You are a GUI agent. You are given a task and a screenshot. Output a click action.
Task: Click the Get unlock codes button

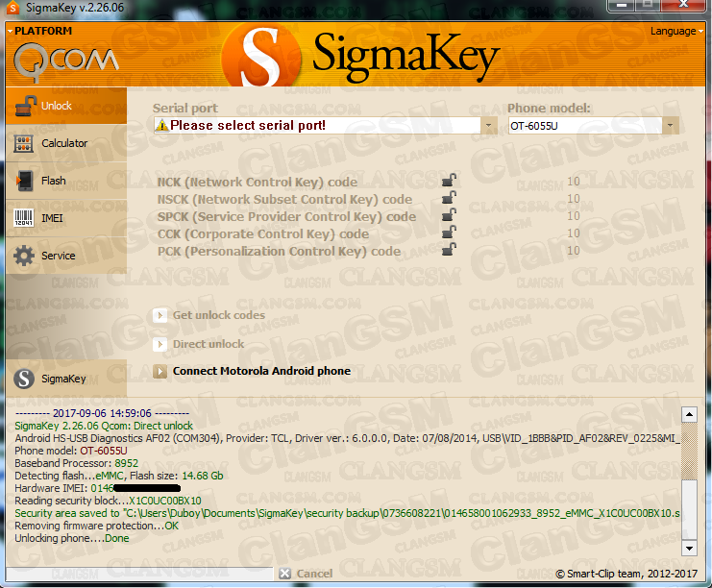209,315
